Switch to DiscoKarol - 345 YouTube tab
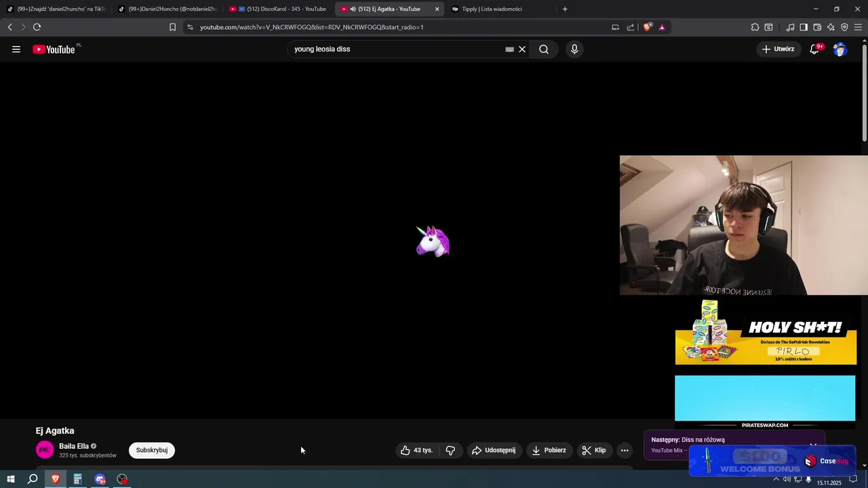 (x=278, y=9)
